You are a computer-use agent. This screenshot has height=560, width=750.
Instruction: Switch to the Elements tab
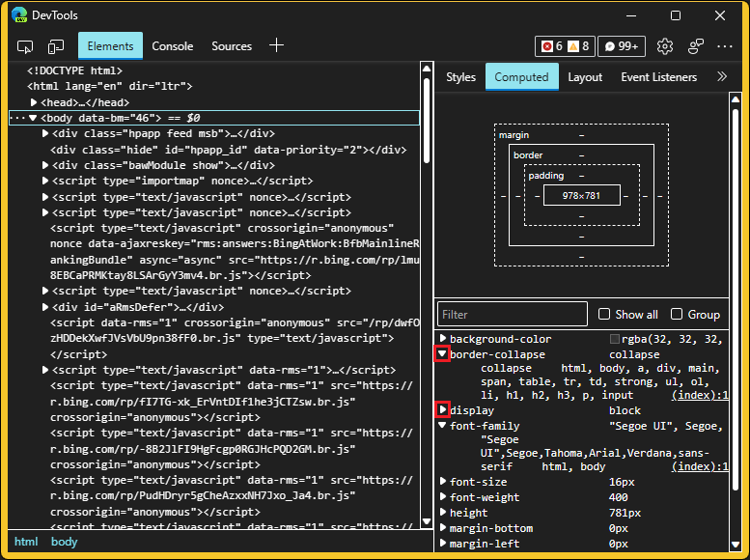(110, 46)
